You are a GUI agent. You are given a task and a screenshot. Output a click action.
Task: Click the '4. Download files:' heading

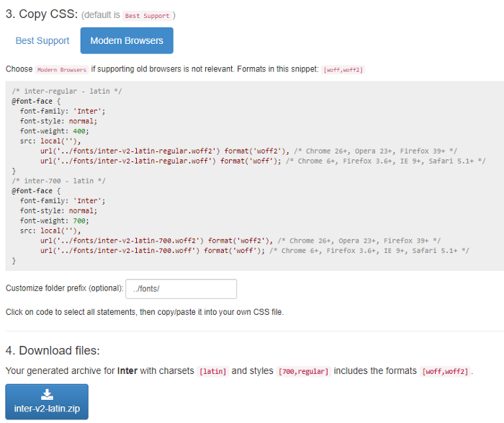point(53,350)
